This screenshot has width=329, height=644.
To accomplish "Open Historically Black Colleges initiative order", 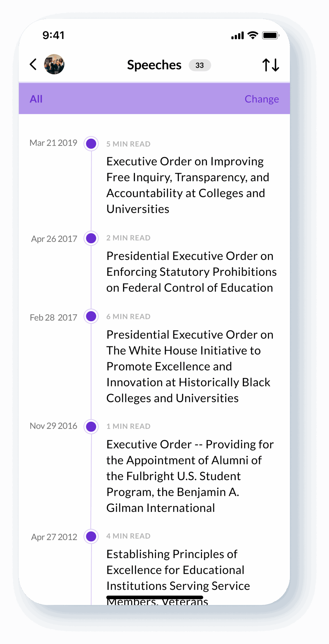I will click(x=189, y=366).
